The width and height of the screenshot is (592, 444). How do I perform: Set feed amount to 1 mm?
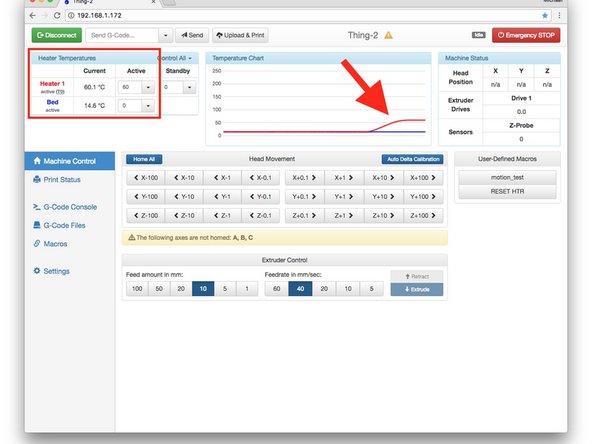[247, 289]
